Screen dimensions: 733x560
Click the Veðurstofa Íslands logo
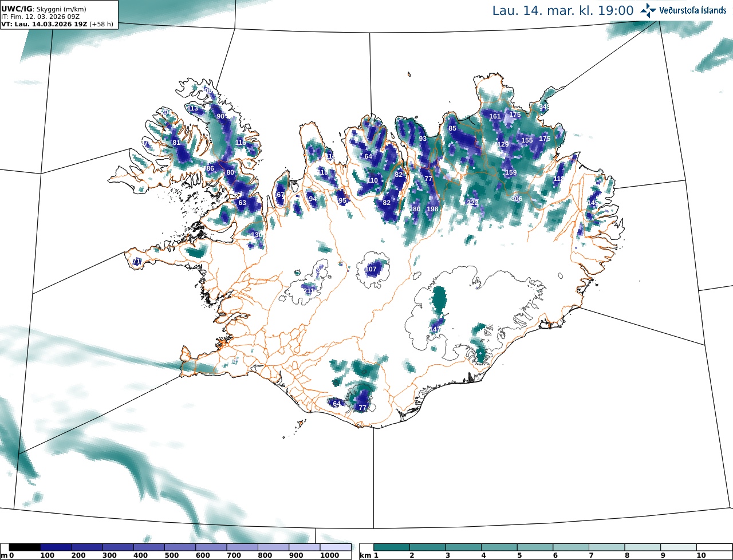coord(684,10)
